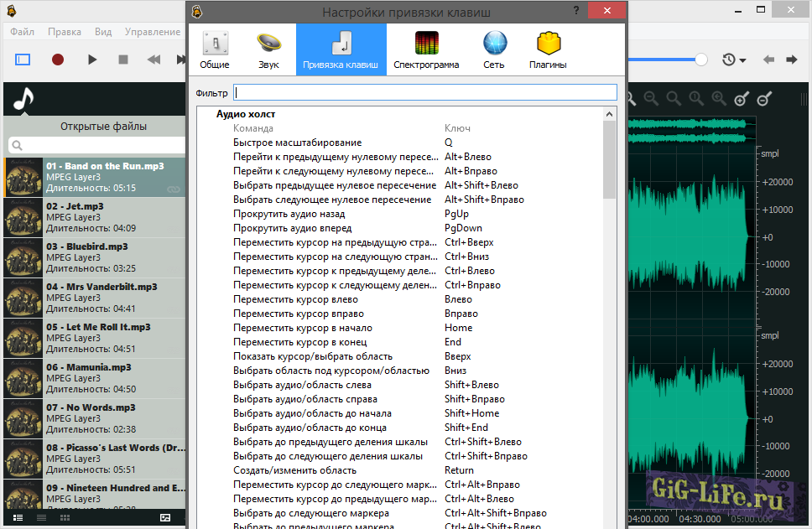The image size is (812, 529).
Task: Click the redo right arrow icon
Action: [x=791, y=60]
